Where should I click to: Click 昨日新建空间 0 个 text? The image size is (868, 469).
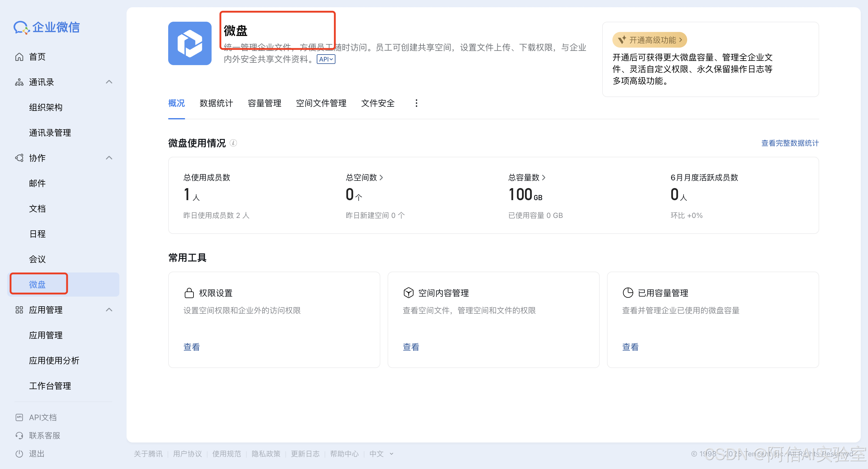coord(375,215)
